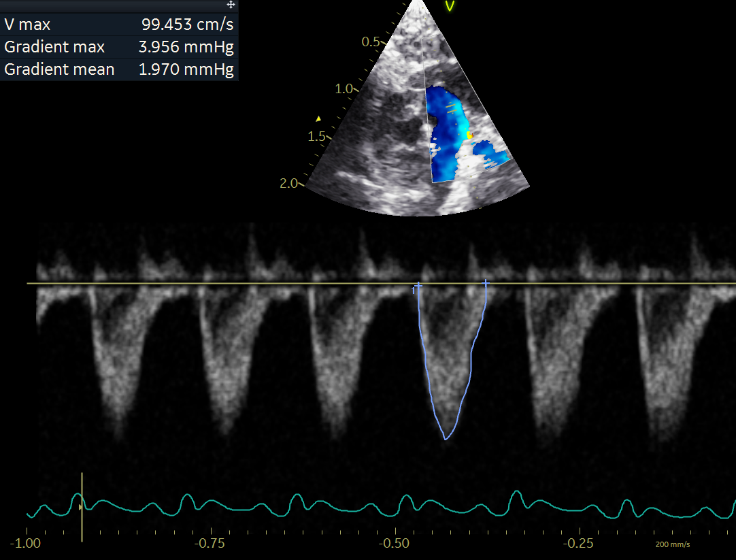Click the -1.00 time axis label

coord(25,544)
